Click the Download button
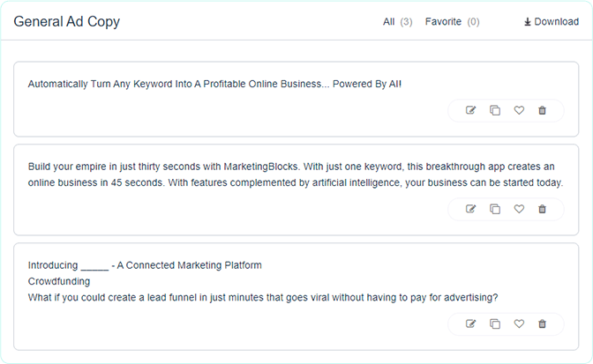Image resolution: width=593 pixels, height=364 pixels. (x=552, y=21)
